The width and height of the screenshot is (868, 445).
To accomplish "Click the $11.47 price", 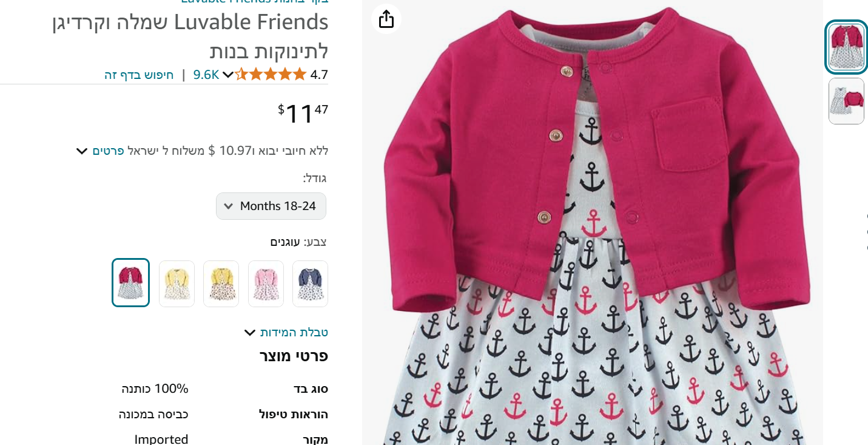I will click(x=303, y=114).
